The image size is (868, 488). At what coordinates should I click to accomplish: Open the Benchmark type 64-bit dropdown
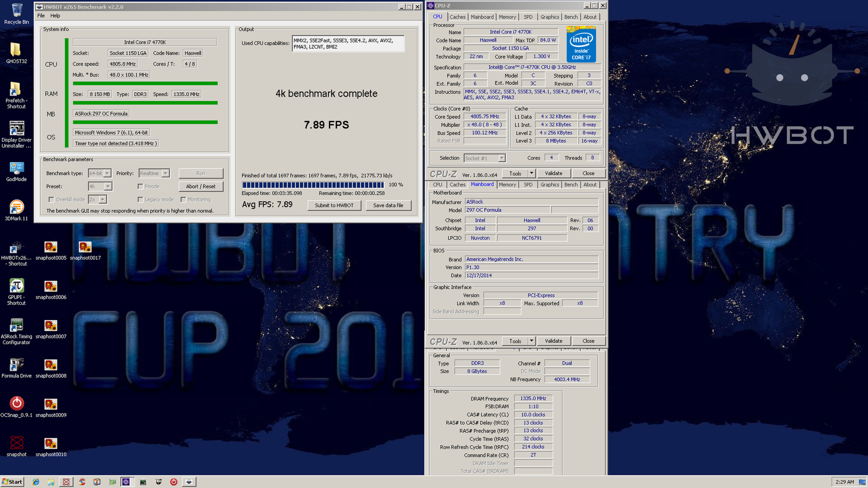click(x=99, y=174)
